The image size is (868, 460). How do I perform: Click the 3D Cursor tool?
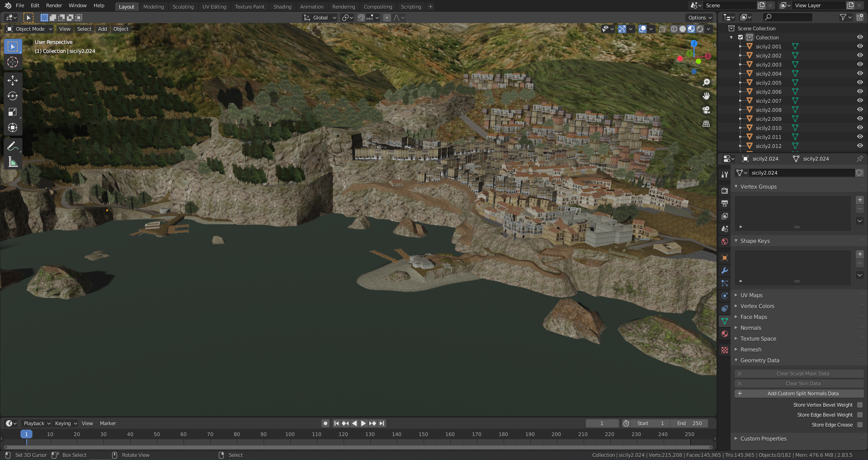coord(13,62)
